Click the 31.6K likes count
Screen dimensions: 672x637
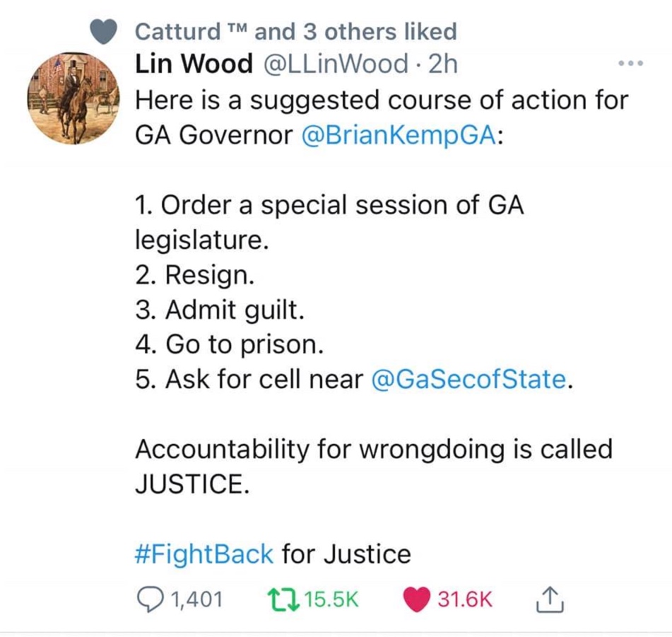(464, 600)
